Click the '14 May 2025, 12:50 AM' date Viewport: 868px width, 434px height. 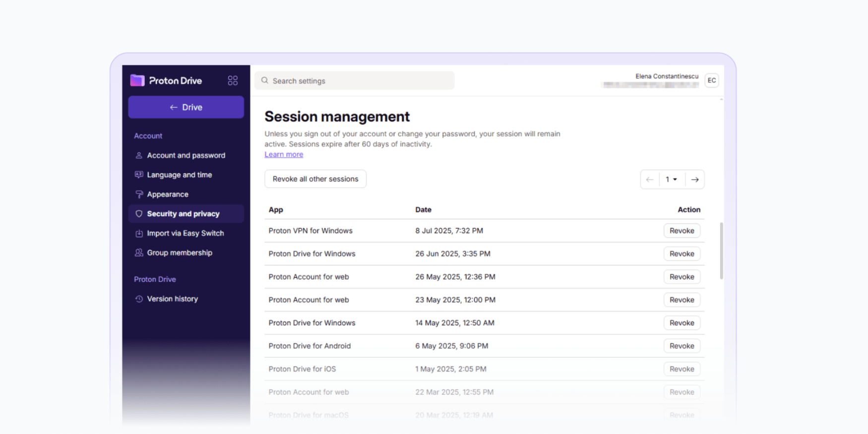point(455,323)
